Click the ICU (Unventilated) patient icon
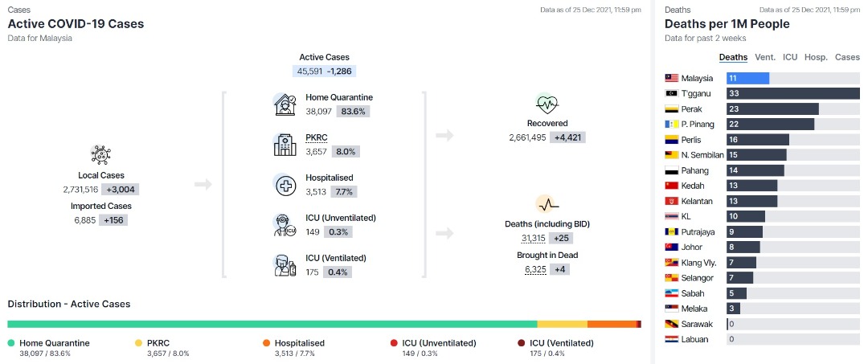This screenshot has height=364, width=868. pos(285,225)
